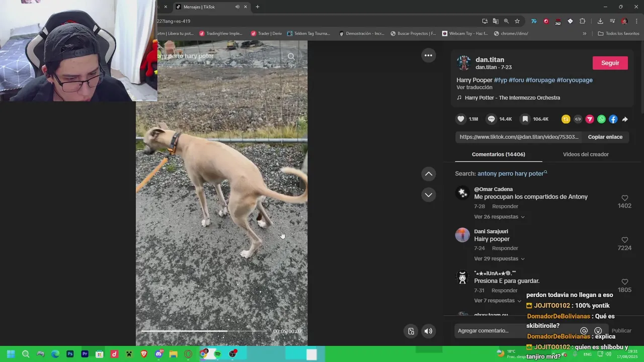Open Chrome extensions puzzle icon
This screenshot has height=362, width=644.
583,21
